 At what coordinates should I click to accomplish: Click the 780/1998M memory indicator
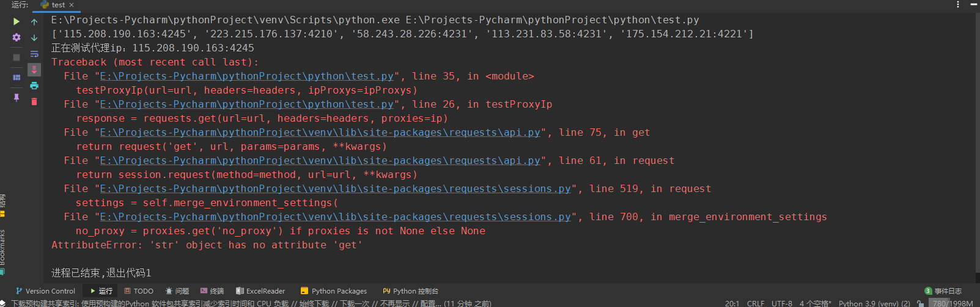952,303
